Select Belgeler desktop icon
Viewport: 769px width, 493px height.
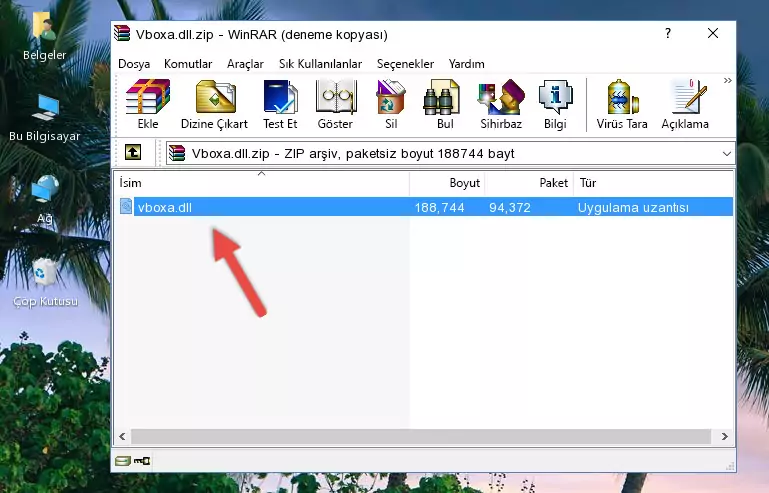pos(44,37)
